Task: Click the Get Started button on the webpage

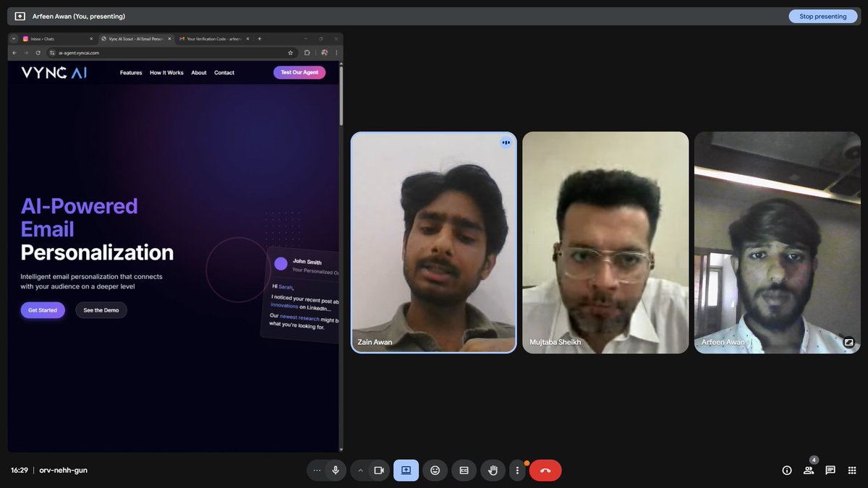Action: point(42,309)
